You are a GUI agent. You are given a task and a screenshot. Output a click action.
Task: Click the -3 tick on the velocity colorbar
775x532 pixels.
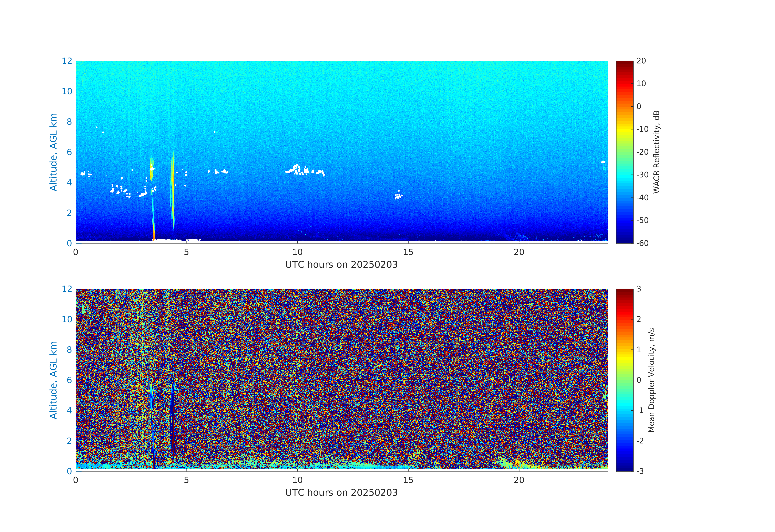coord(640,471)
